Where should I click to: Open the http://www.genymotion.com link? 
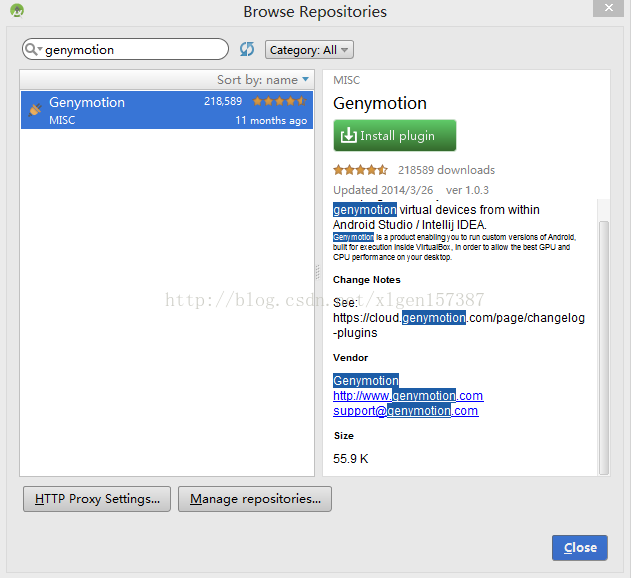pyautogui.click(x=408, y=396)
